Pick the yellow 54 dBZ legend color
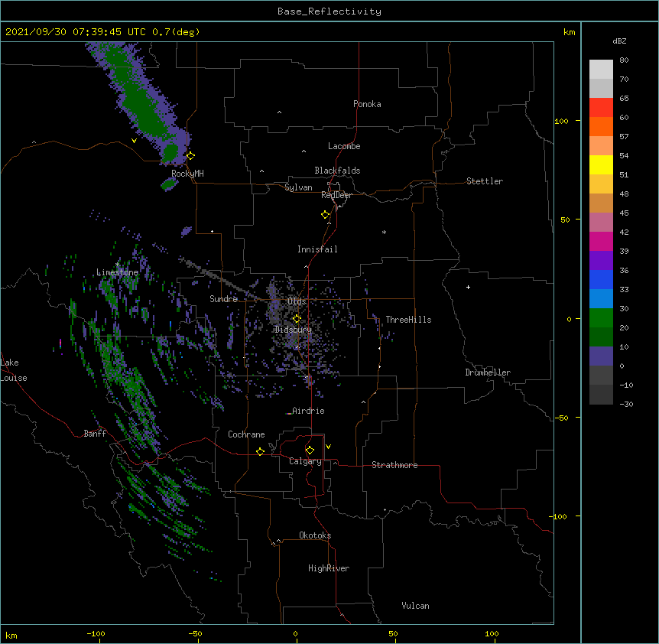Image resolution: width=659 pixels, height=644 pixels. pyautogui.click(x=601, y=164)
